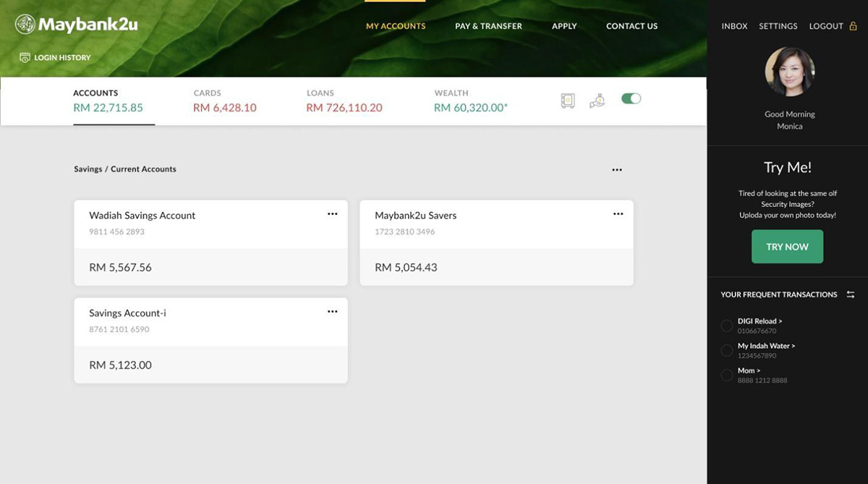The image size is (868, 484).
Task: Open the Inbox link
Action: pyautogui.click(x=735, y=26)
